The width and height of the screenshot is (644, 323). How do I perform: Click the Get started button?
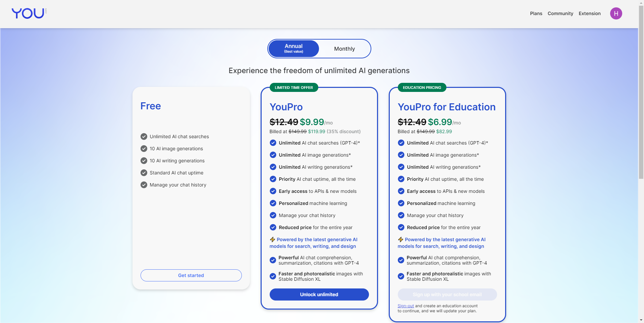[x=191, y=275]
